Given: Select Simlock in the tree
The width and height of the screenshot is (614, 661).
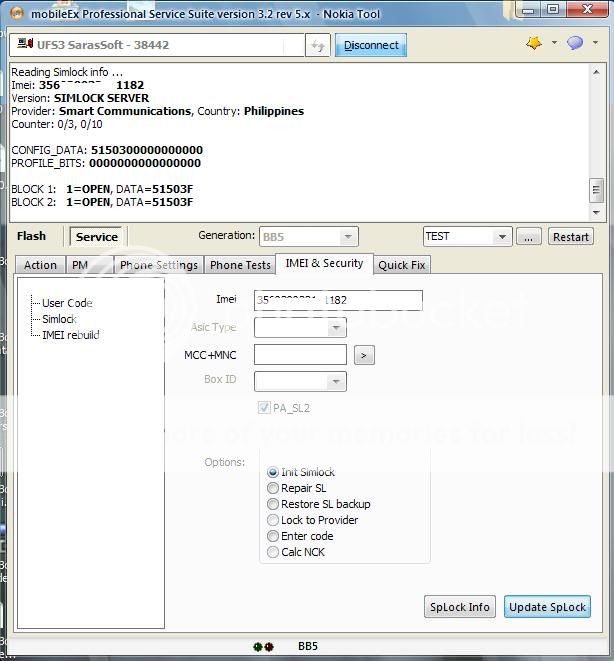Looking at the screenshot, I should click(59, 319).
